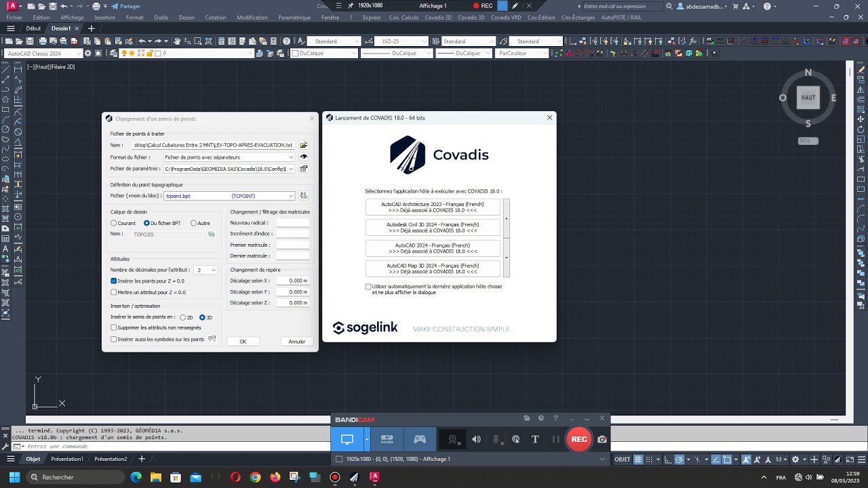Select Bandicam HDMI device recording mode
This screenshot has width=868, height=488.
coord(387,439)
